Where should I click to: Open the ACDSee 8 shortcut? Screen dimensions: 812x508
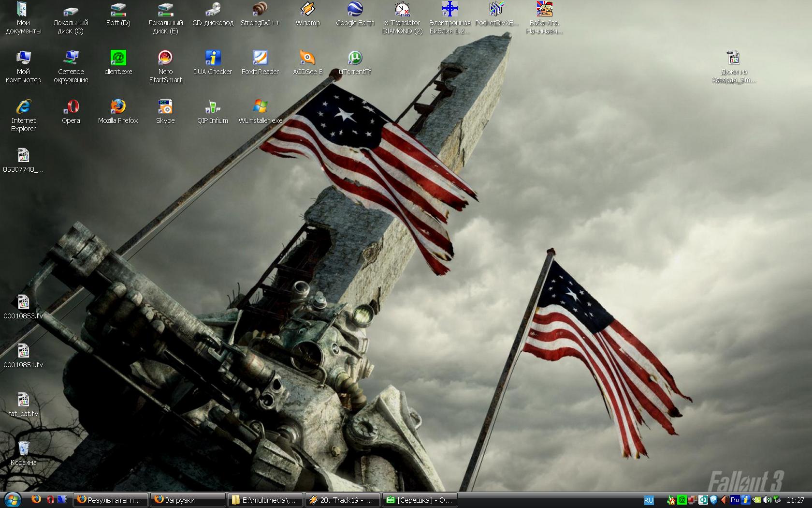tap(307, 58)
